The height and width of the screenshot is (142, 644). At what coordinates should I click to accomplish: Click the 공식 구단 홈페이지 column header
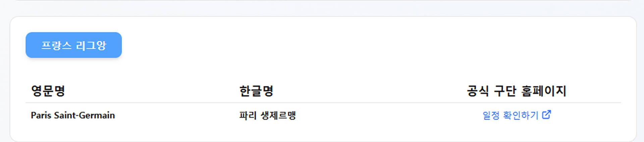517,91
